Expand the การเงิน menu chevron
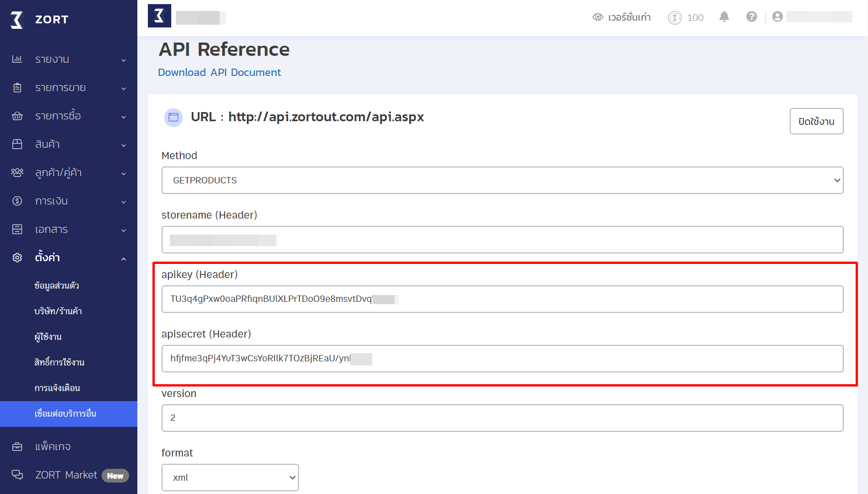This screenshot has width=868, height=494. click(x=124, y=202)
